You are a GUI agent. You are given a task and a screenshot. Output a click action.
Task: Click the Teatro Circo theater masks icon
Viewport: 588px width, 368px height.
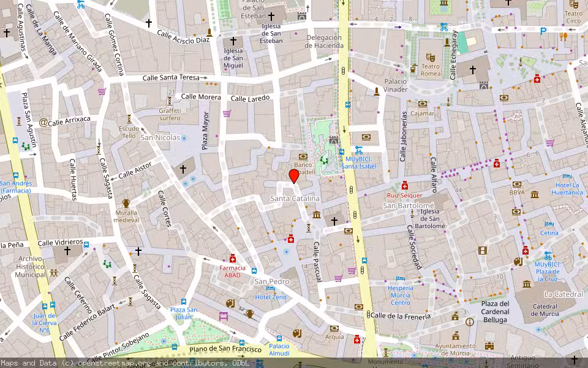[573, 4]
